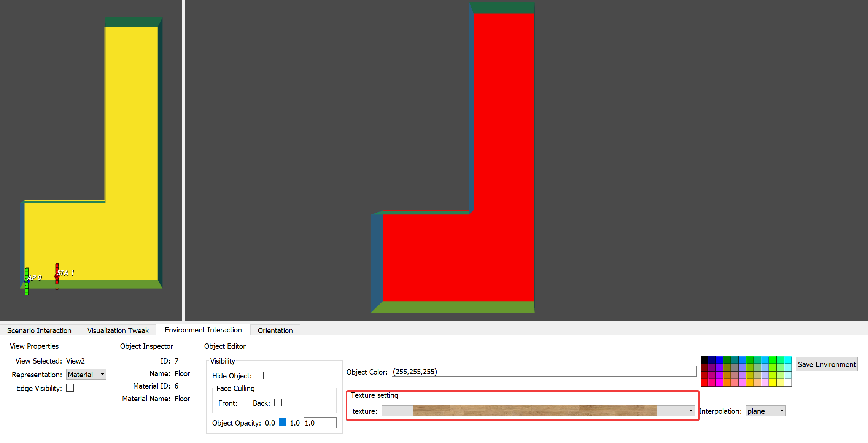Check Back face culling box

(x=278, y=403)
